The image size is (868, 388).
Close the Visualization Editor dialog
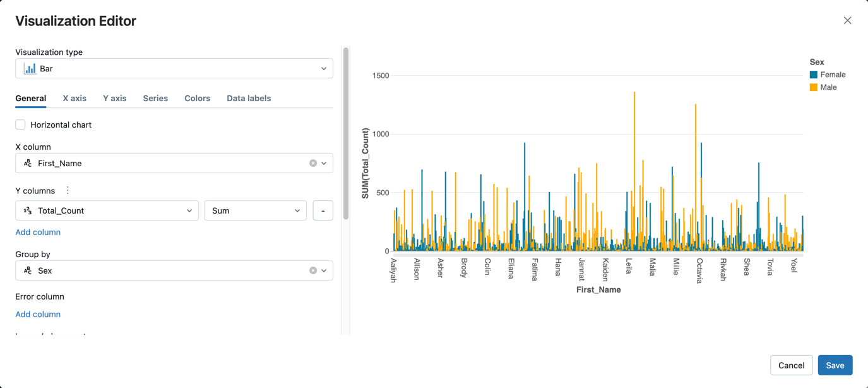[x=847, y=21]
